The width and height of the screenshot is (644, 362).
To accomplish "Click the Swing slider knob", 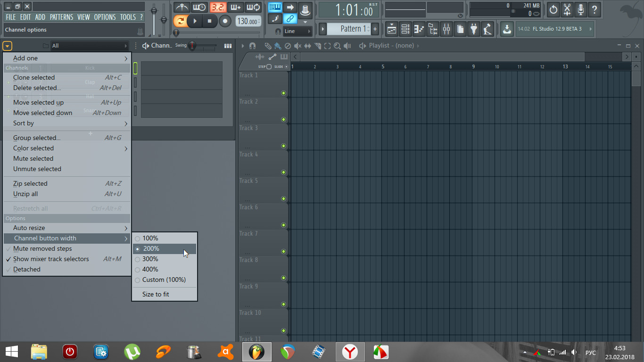I will 192,46.
